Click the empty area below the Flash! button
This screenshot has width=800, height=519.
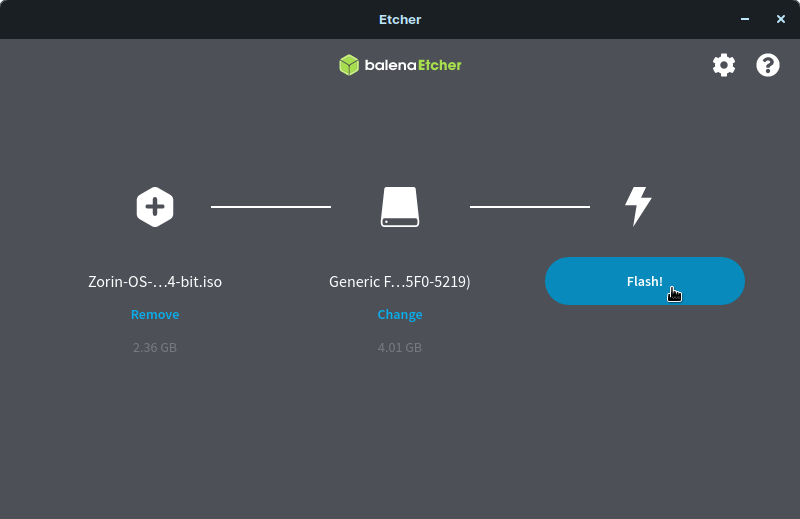pyautogui.click(x=645, y=400)
